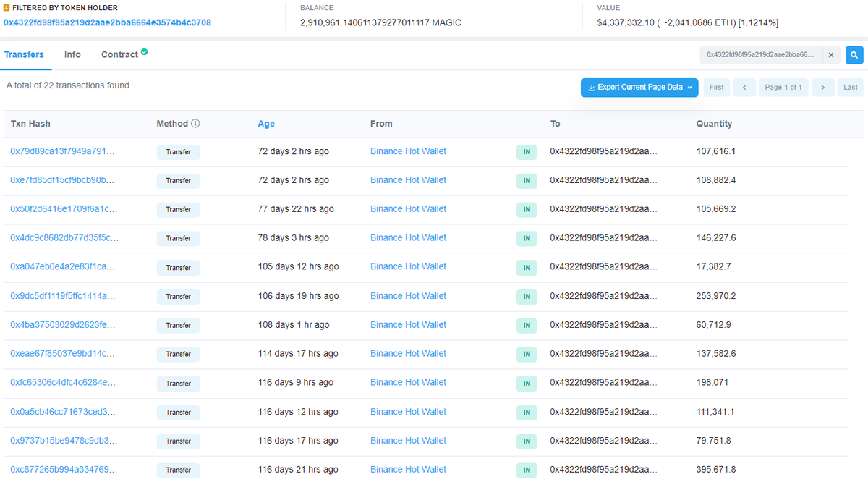Viewport: 868px width, 482px height.
Task: Click the balance 2,910,961.14061137927701117 MAGIC
Action: pyautogui.click(x=380, y=22)
